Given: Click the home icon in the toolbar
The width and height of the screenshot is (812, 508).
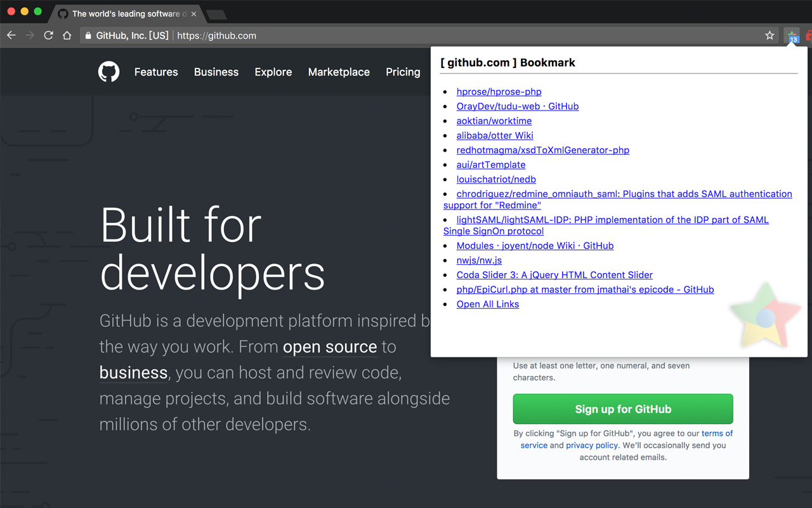Looking at the screenshot, I should pos(67,35).
